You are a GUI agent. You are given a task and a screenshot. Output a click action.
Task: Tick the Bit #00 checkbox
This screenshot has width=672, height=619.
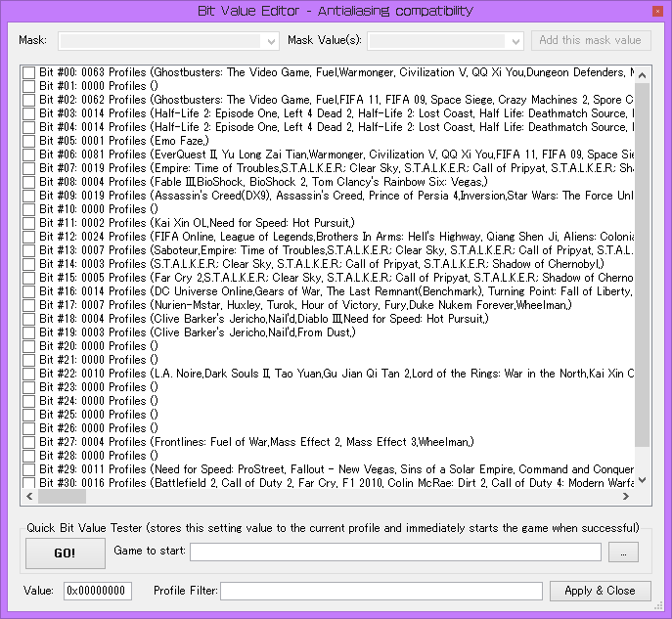pos(28,72)
